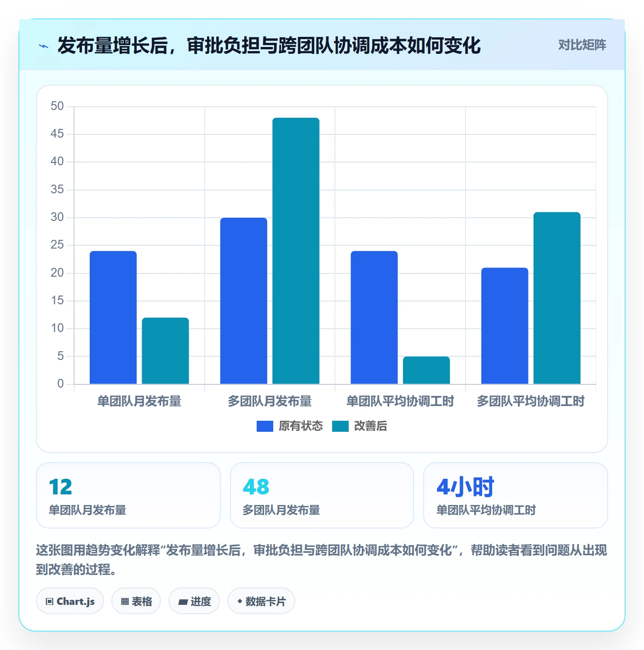Screen dimensions: 644x650
Task: Open the card showing 12 单团队月发布量
Action: pyautogui.click(x=128, y=495)
